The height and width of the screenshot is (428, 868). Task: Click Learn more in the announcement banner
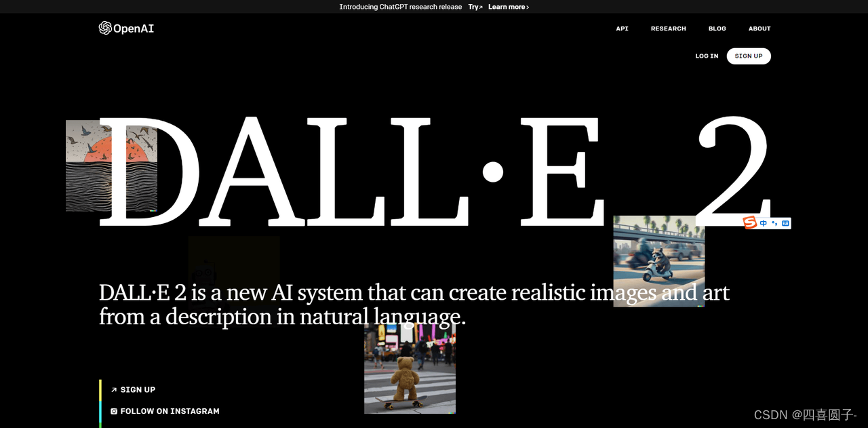tap(509, 7)
